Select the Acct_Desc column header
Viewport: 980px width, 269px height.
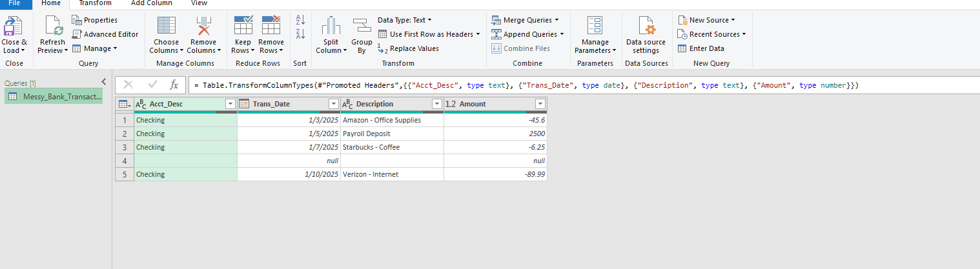[185, 104]
